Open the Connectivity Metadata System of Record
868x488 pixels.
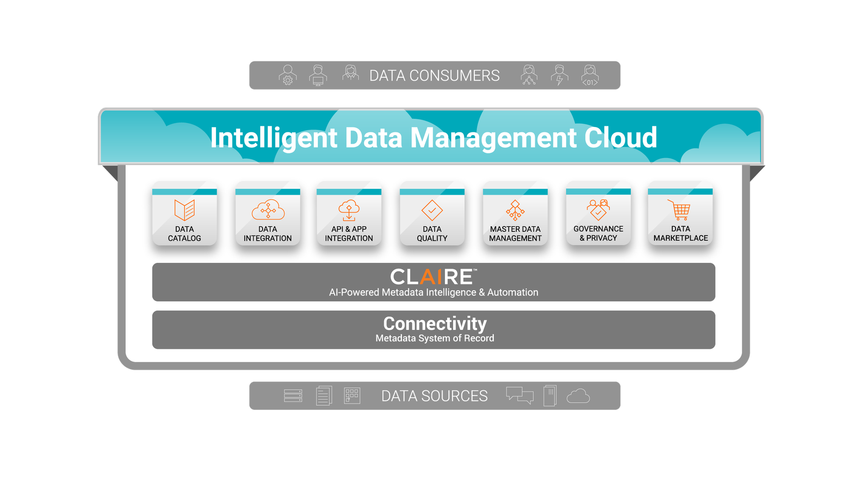click(434, 328)
